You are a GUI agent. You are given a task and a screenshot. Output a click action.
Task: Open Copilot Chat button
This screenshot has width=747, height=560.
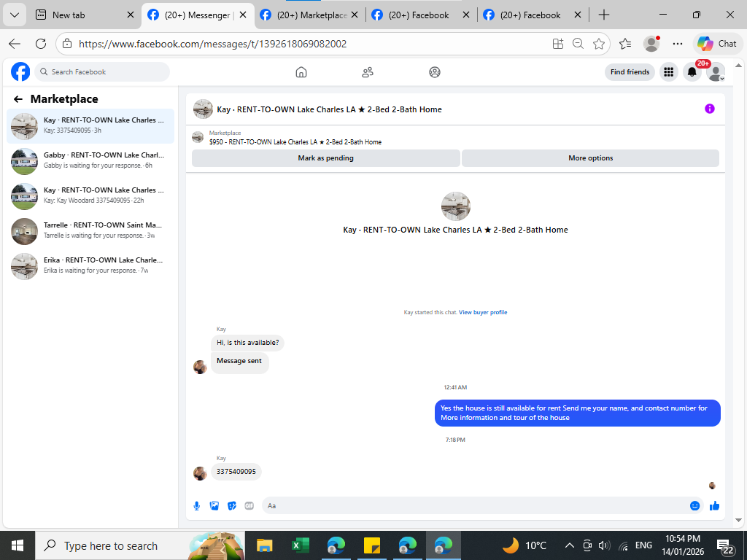pyautogui.click(x=717, y=44)
